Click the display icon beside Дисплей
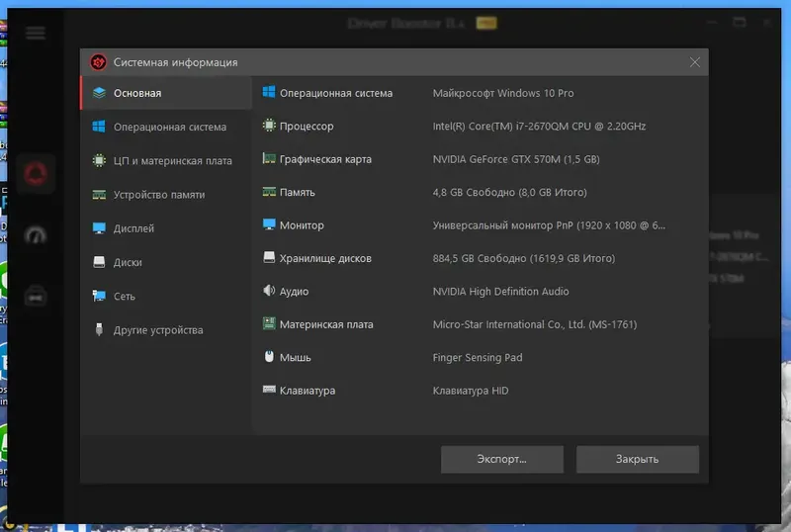Screen dimensions: 791x532 coord(99,228)
